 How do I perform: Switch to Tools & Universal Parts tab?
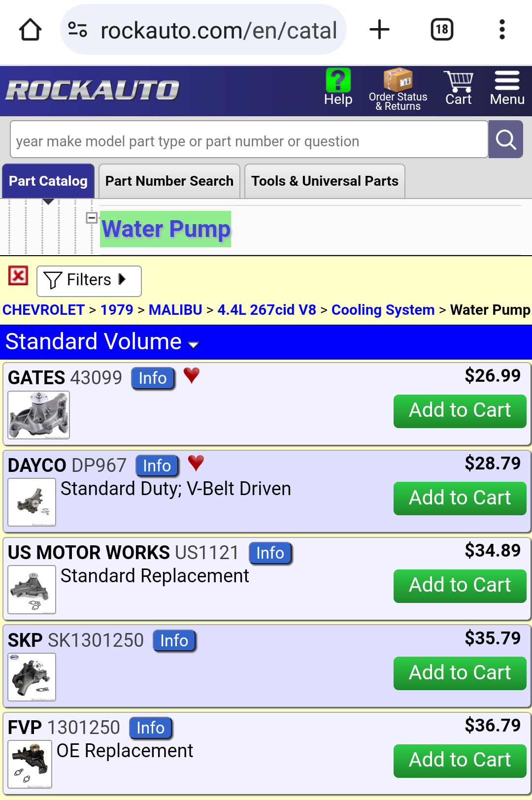325,181
